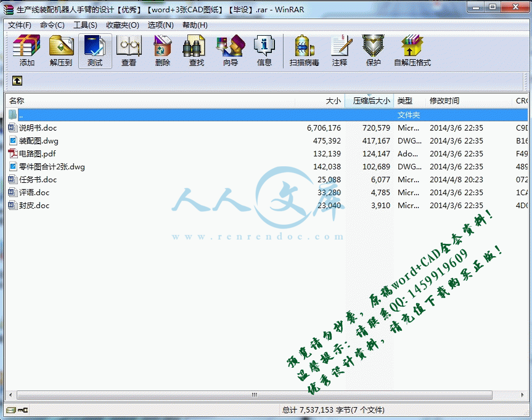532x420 pixels.
Task: Select file name 装配图.dwg
Action: coord(39,140)
